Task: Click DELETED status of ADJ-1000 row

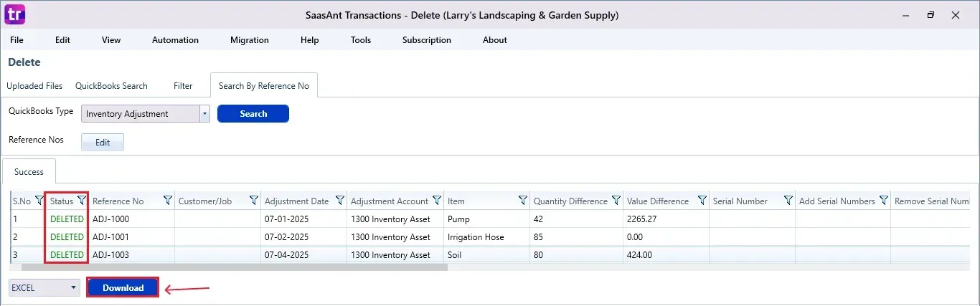Action: click(x=67, y=219)
